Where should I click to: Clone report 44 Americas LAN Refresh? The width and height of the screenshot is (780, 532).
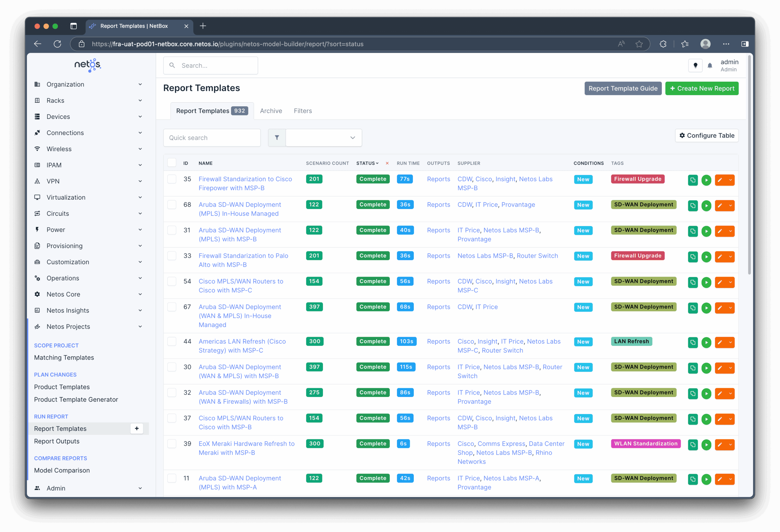click(692, 342)
